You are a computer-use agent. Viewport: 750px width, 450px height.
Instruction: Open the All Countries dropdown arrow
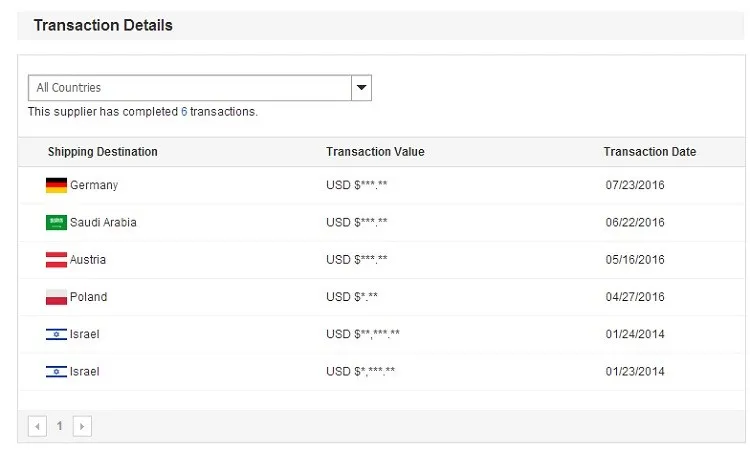362,88
